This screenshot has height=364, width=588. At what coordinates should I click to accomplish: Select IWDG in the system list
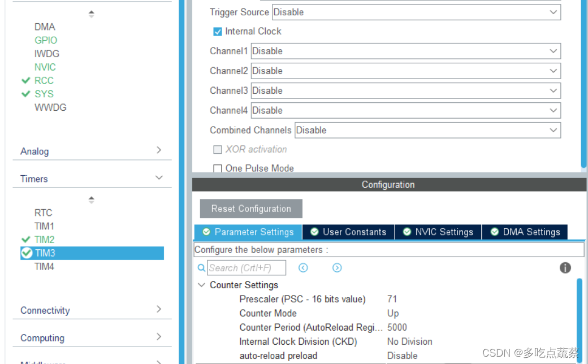46,54
